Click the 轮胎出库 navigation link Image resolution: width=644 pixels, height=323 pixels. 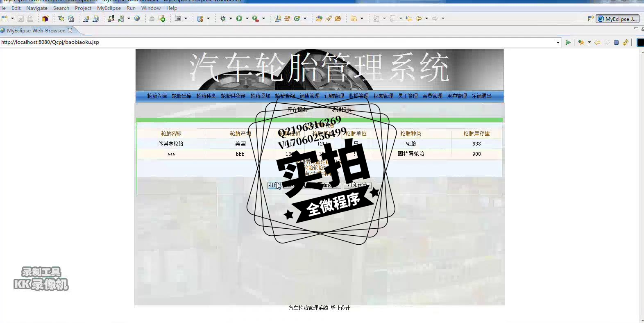tap(182, 96)
